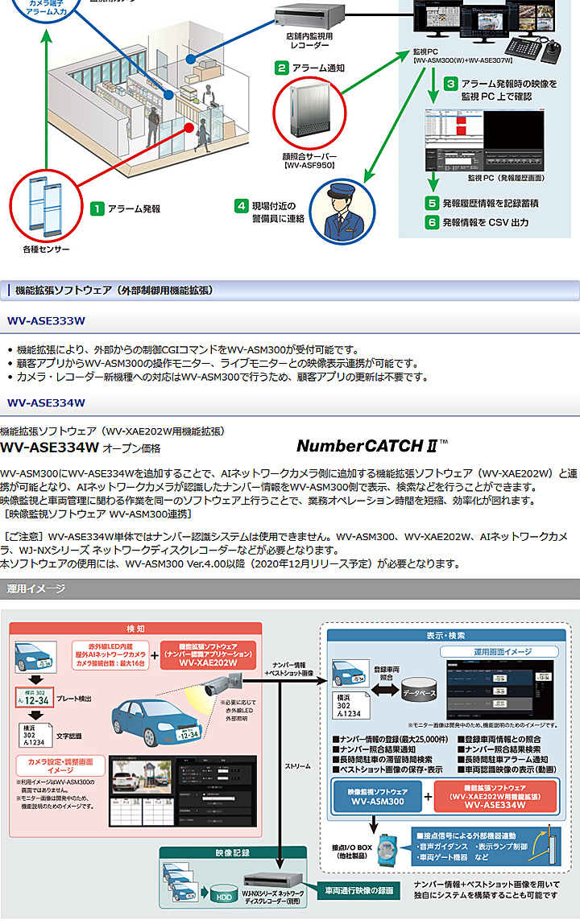Click the ストリーム label

(x=297, y=766)
